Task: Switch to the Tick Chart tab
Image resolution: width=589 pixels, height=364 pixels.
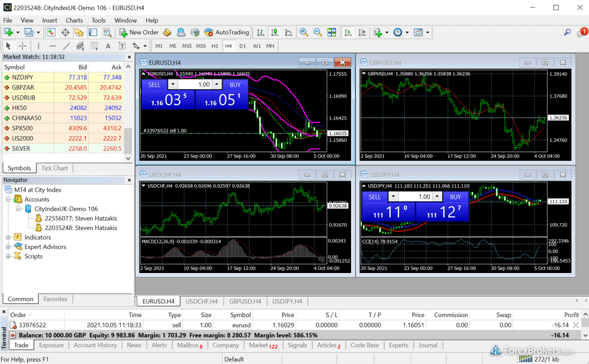Action: pos(55,168)
